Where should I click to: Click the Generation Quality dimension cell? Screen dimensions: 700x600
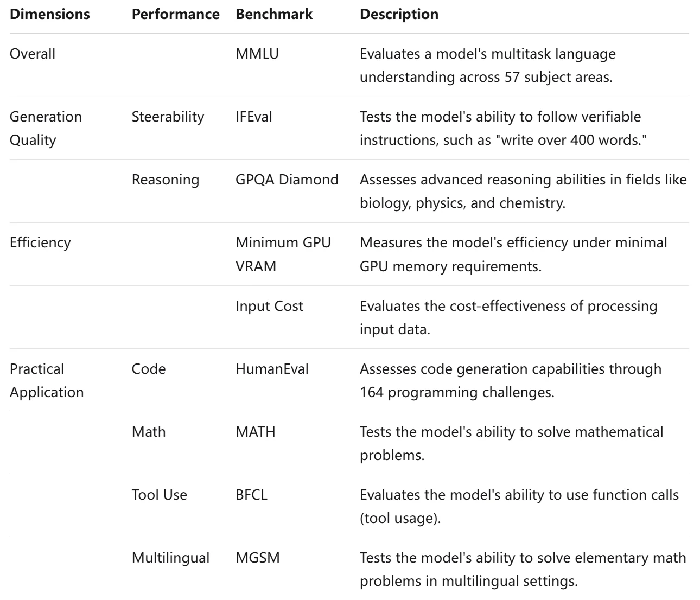[x=46, y=128]
